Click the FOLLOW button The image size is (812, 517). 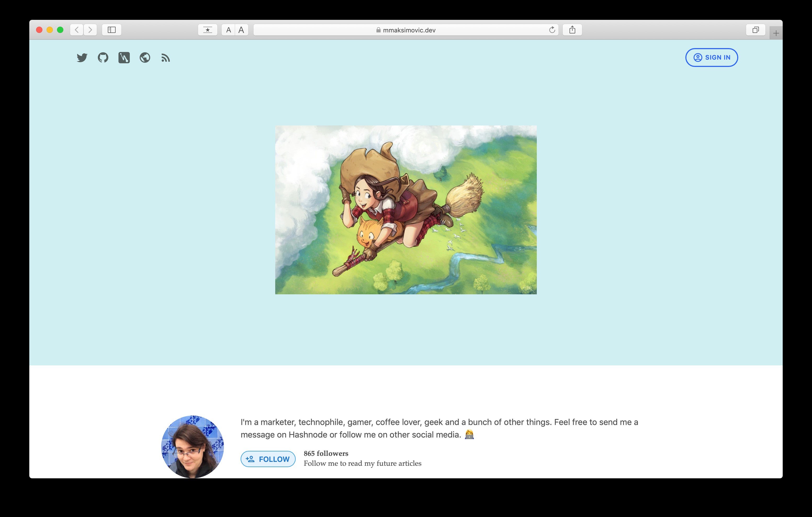coord(268,459)
